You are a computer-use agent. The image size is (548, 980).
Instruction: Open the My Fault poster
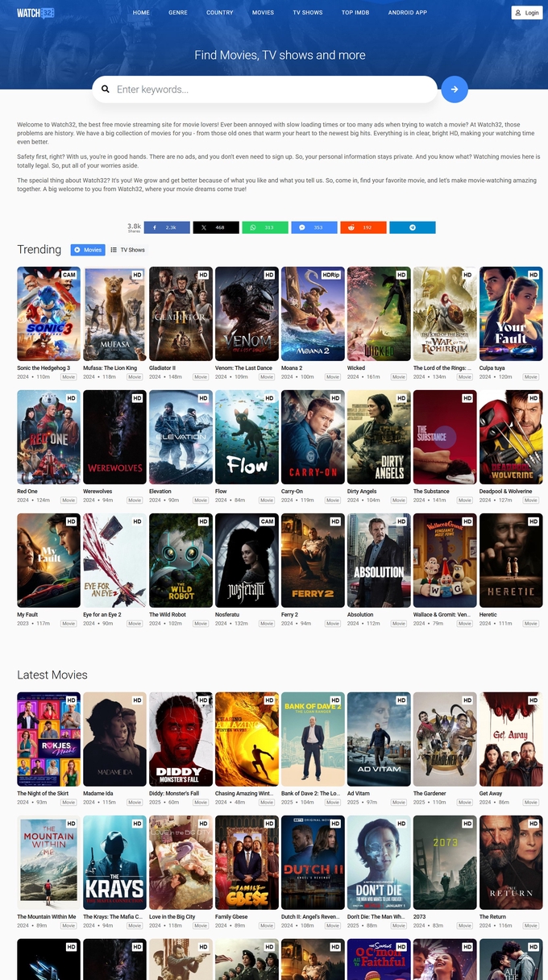click(x=48, y=560)
